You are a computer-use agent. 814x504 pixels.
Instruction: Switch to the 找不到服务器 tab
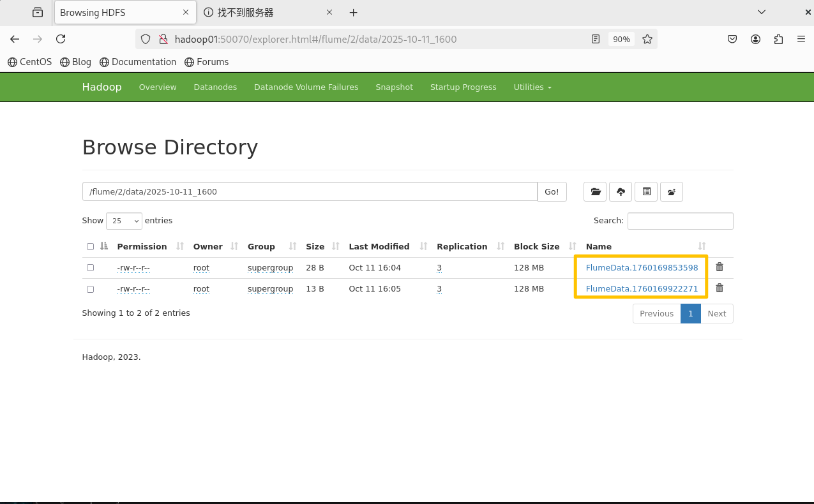(x=268, y=12)
